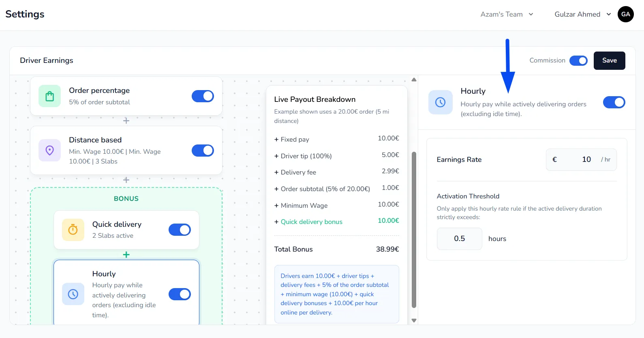644x338 pixels.
Task: Click the Earnings Rate amount field
Action: pos(581,159)
